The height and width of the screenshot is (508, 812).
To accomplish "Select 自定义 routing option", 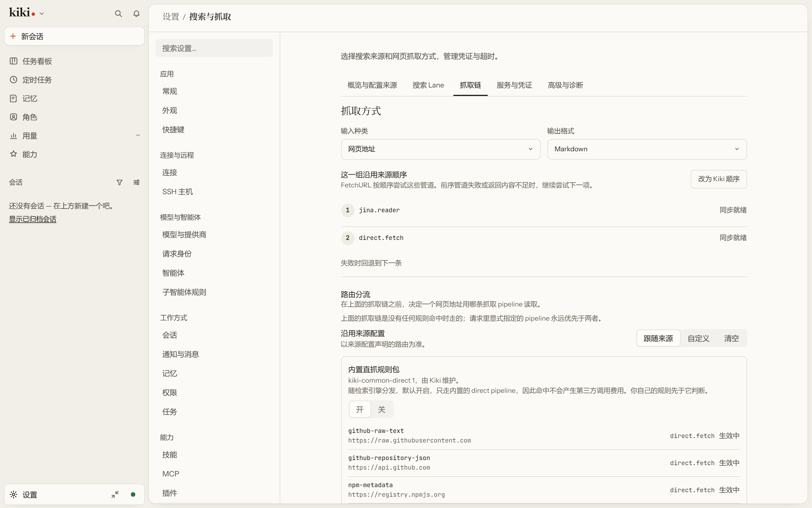I will 698,338.
